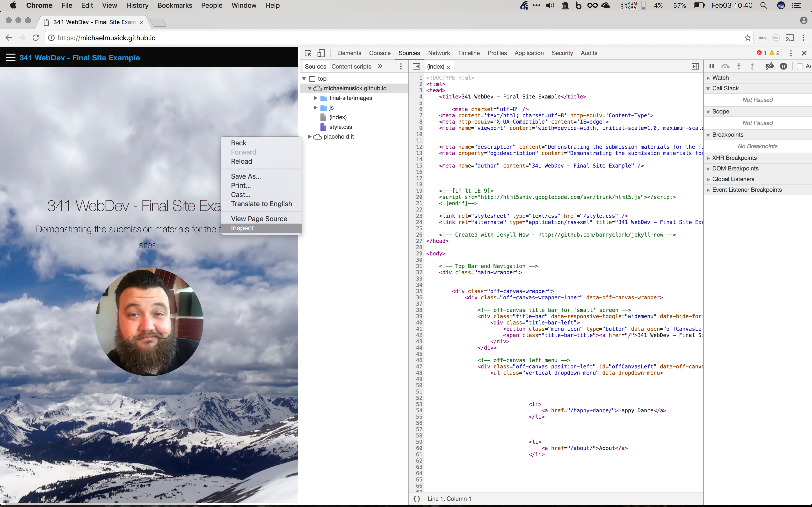The width and height of the screenshot is (812, 507).
Task: Expand the final-site/images folder
Action: [x=315, y=98]
